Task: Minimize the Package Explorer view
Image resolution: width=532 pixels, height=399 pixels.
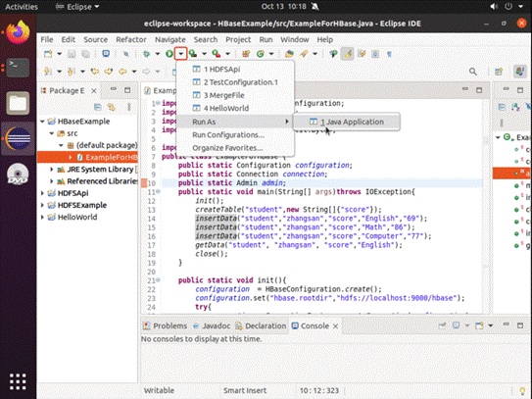Action: [x=114, y=89]
